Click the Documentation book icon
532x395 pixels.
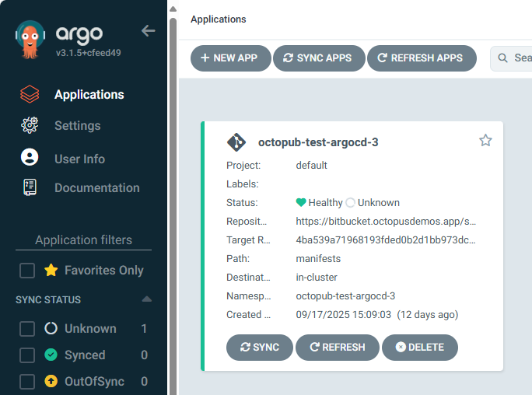[30, 188]
